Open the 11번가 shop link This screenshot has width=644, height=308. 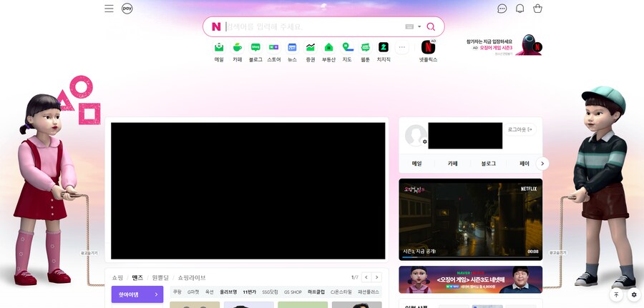(249, 292)
